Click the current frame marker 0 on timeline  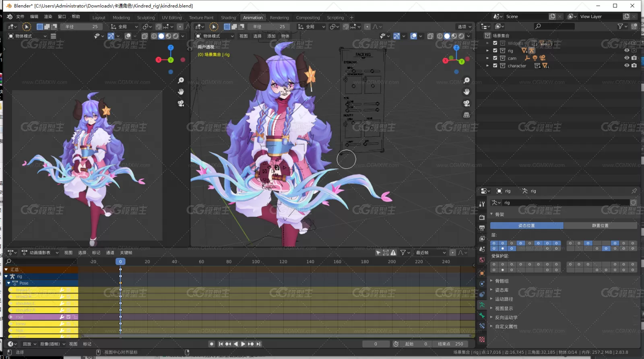[120, 262]
